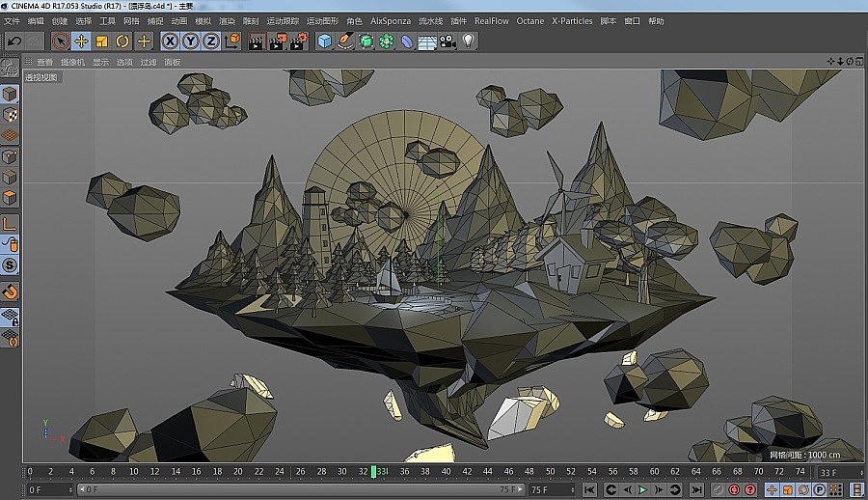This screenshot has height=500, width=868.
Task: Open viewport 摄像机 (Cameras) menu
Action: (72, 62)
